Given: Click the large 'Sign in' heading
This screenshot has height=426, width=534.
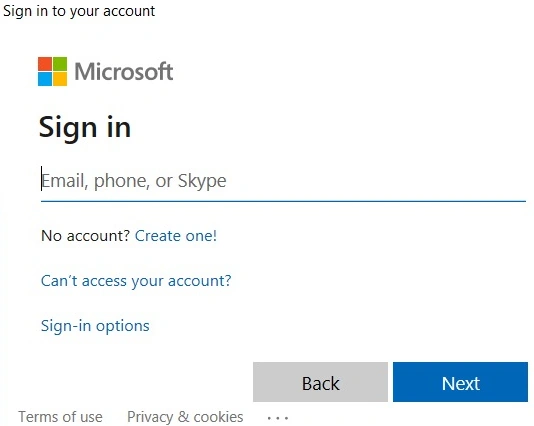Looking at the screenshot, I should (85, 128).
